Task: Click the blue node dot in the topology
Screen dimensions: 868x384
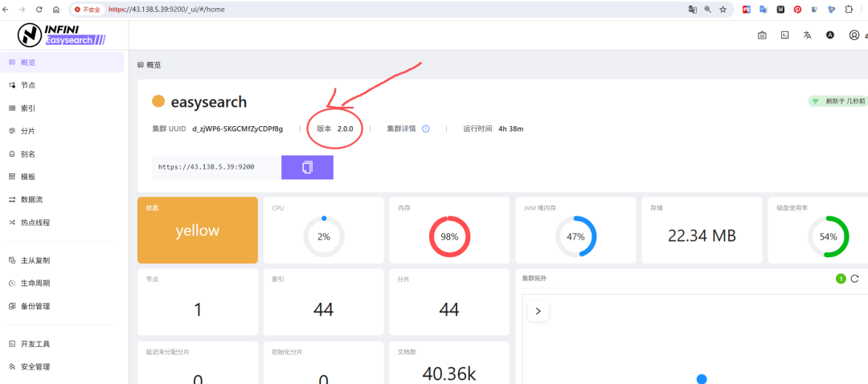Action: coord(702,379)
